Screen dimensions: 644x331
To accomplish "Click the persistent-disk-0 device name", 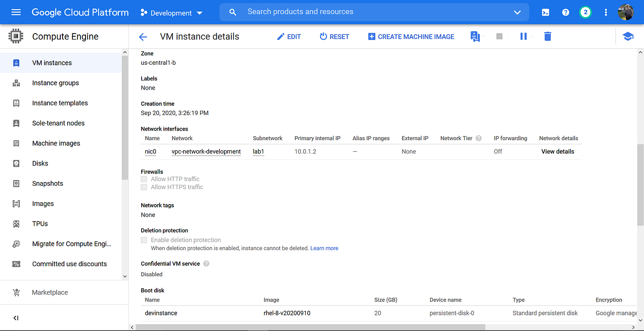I will pyautogui.click(x=452, y=313).
